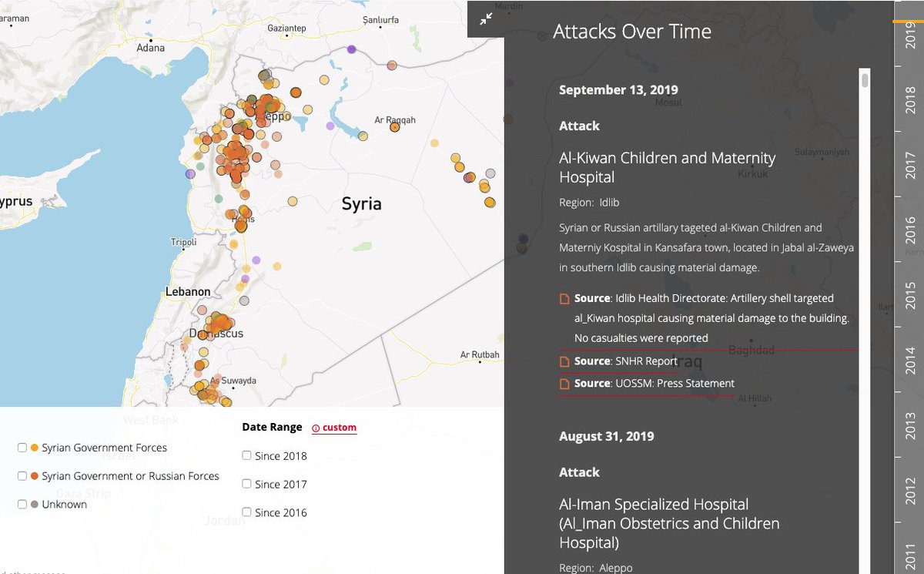
Task: Jump to 2011 on the timeline
Action: [910, 556]
